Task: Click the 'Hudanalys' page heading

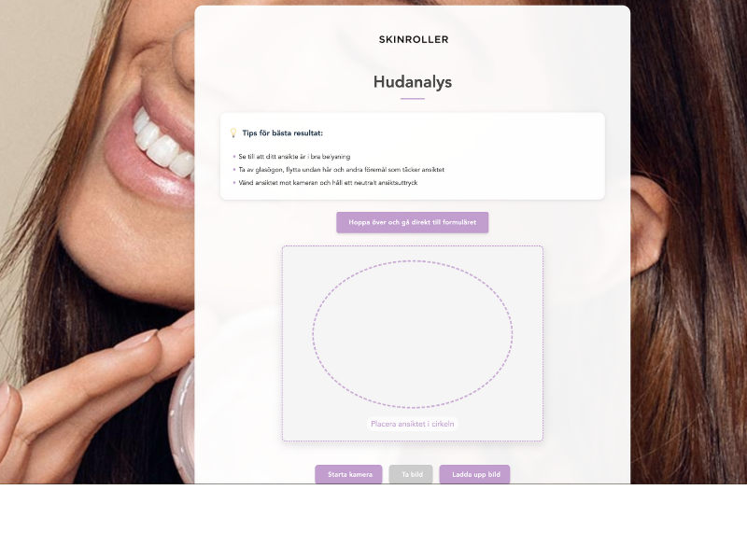Action: (x=413, y=82)
